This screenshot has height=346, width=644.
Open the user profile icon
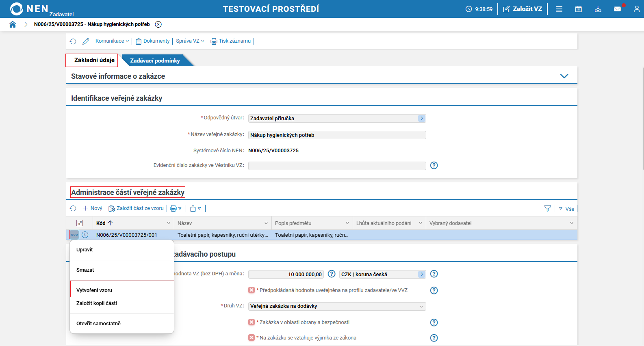click(636, 9)
